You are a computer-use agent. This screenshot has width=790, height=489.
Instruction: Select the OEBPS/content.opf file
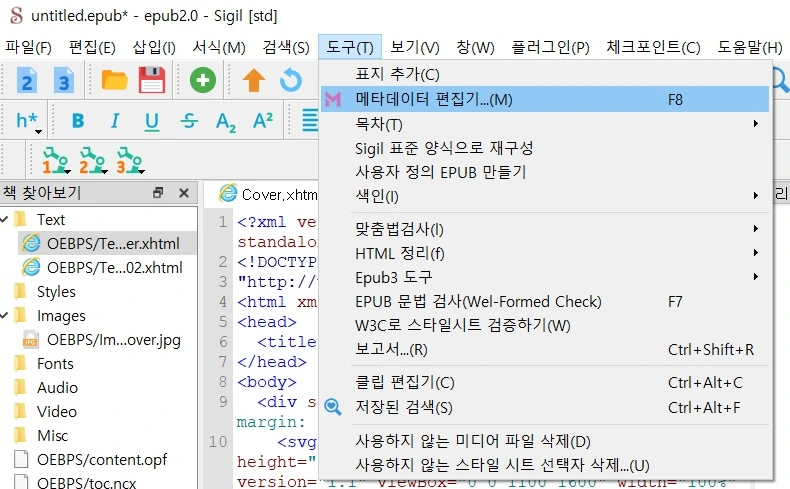coord(91,460)
